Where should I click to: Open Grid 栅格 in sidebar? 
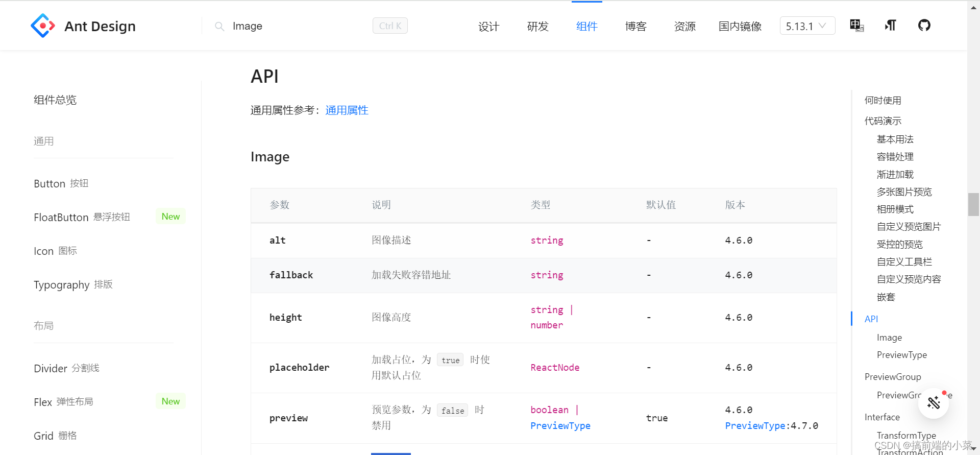pyautogui.click(x=55, y=436)
